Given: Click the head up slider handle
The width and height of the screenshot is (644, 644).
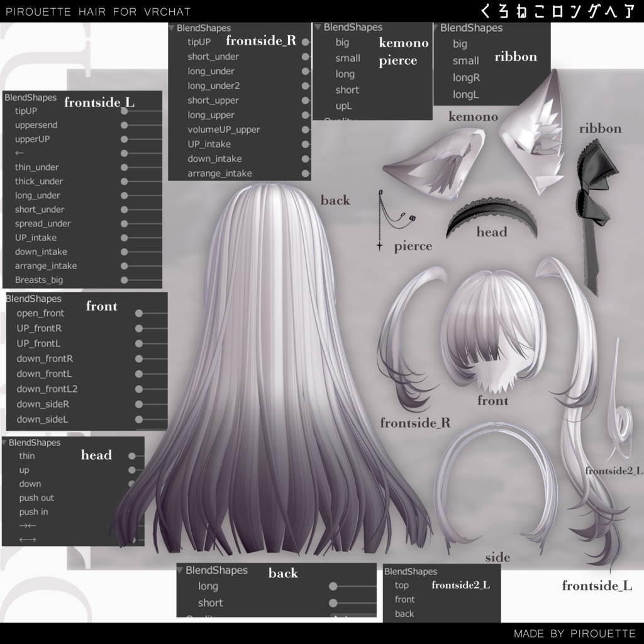Looking at the screenshot, I should (132, 470).
